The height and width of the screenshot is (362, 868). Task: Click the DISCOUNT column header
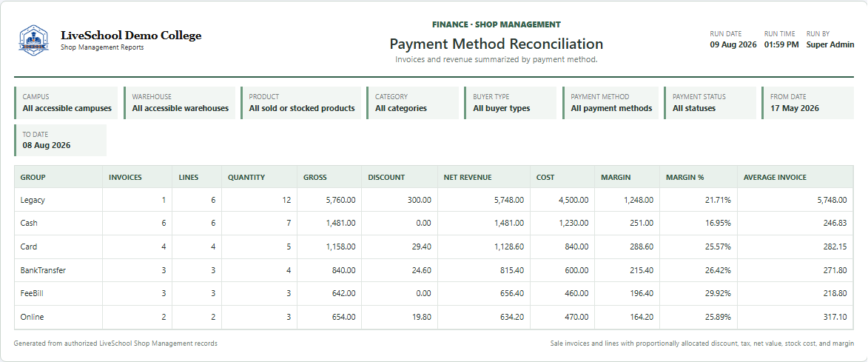tap(400, 177)
